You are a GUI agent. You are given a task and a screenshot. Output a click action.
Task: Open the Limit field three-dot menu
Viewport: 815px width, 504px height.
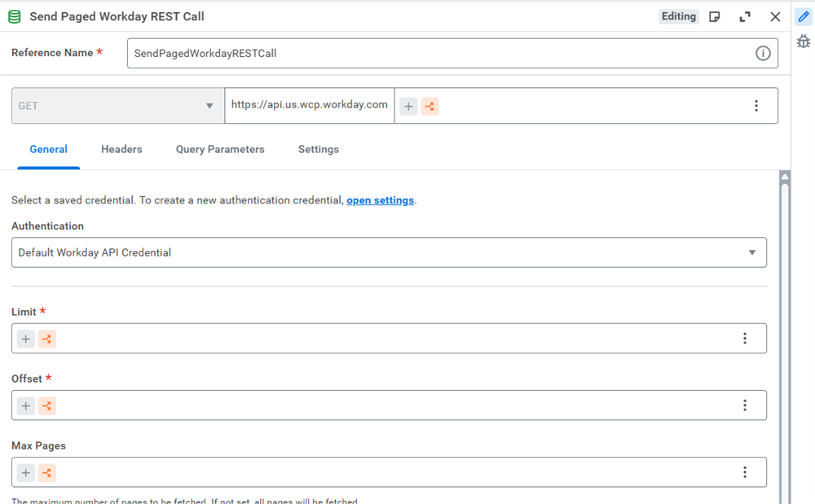pos(745,339)
